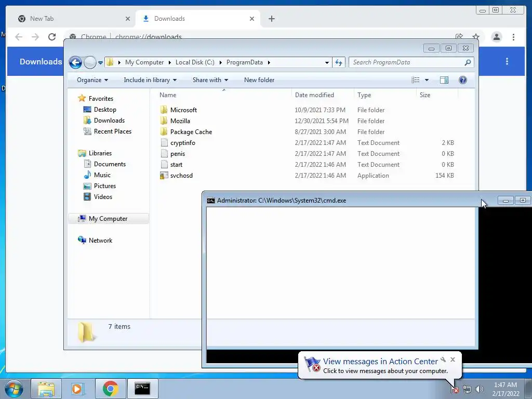532x399 pixels.
Task: Open Pictures library
Action: pyautogui.click(x=105, y=186)
